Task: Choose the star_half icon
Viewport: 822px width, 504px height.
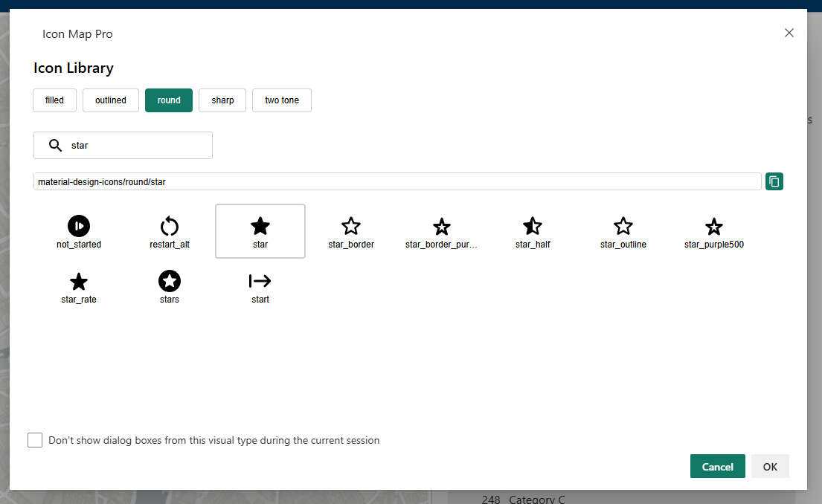Action: pos(532,230)
